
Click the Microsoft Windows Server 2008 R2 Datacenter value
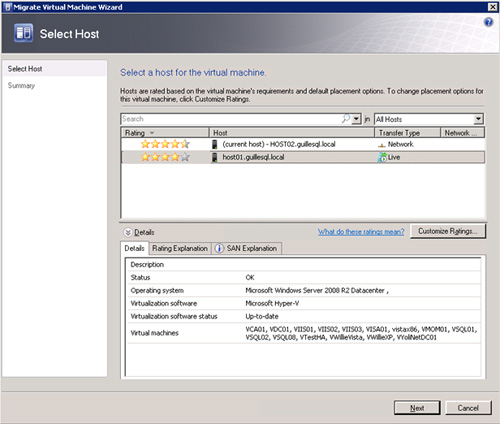(317, 290)
